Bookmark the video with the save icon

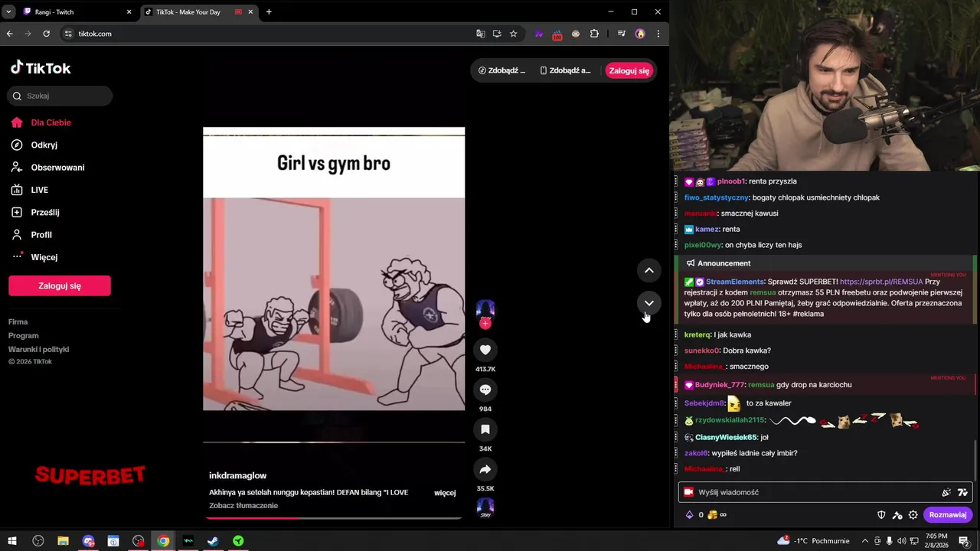click(x=485, y=429)
